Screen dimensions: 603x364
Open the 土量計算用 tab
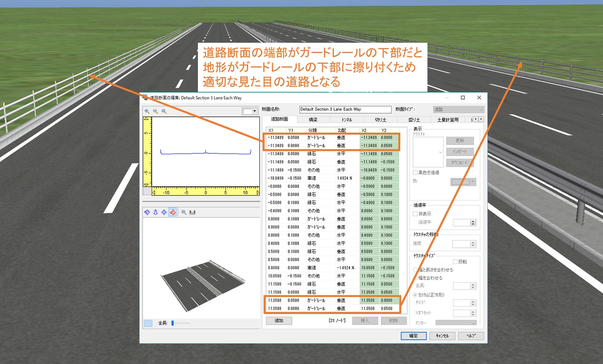[x=448, y=120]
